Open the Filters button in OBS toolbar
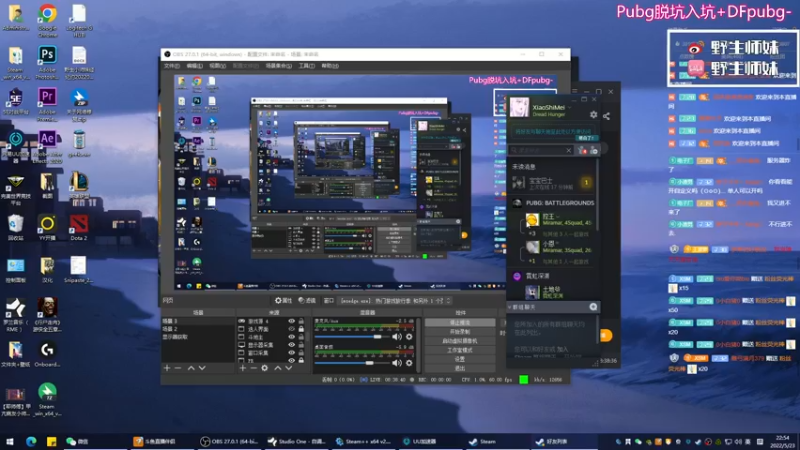The height and width of the screenshot is (450, 800). [x=307, y=301]
